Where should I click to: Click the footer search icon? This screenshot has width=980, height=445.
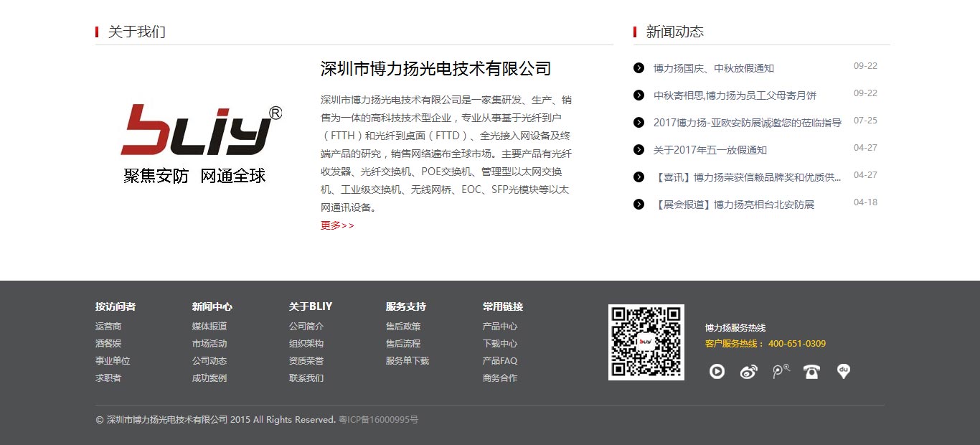(x=780, y=371)
